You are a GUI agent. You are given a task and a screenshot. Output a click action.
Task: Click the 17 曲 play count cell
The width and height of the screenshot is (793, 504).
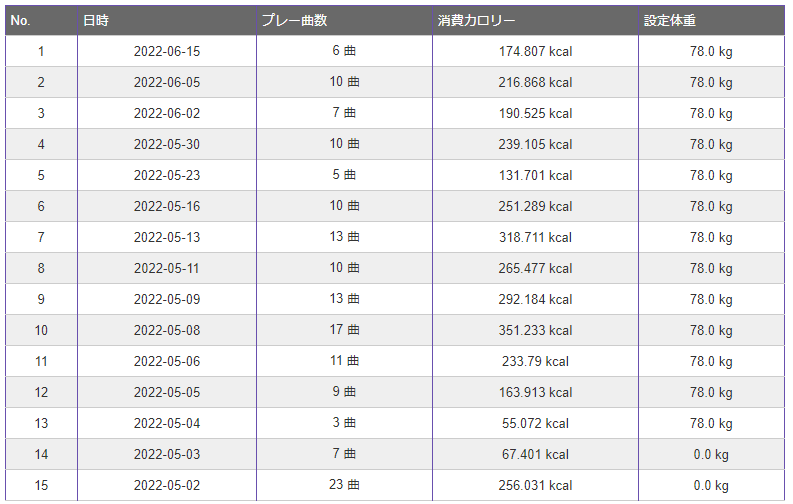pyautogui.click(x=344, y=330)
